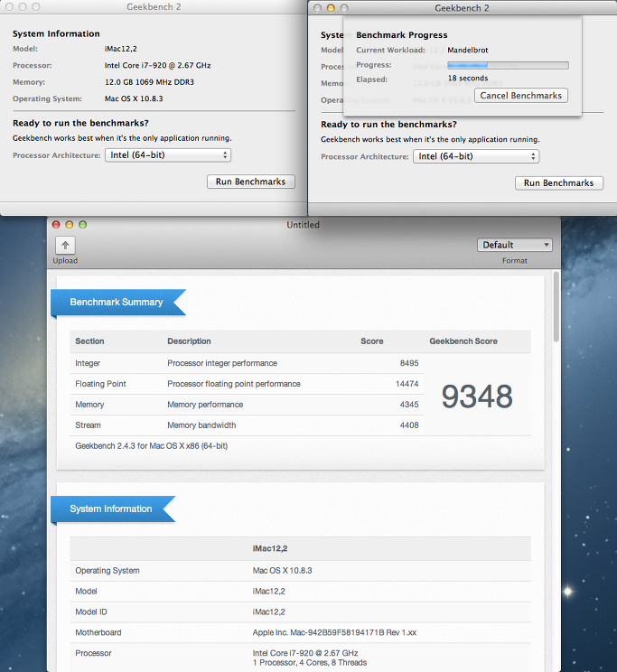Click the Mandelbrot current workload text

(468, 50)
